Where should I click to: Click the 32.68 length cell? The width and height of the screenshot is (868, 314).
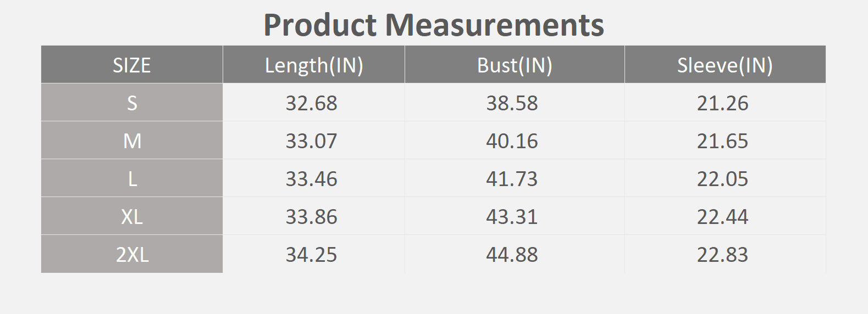coord(311,103)
